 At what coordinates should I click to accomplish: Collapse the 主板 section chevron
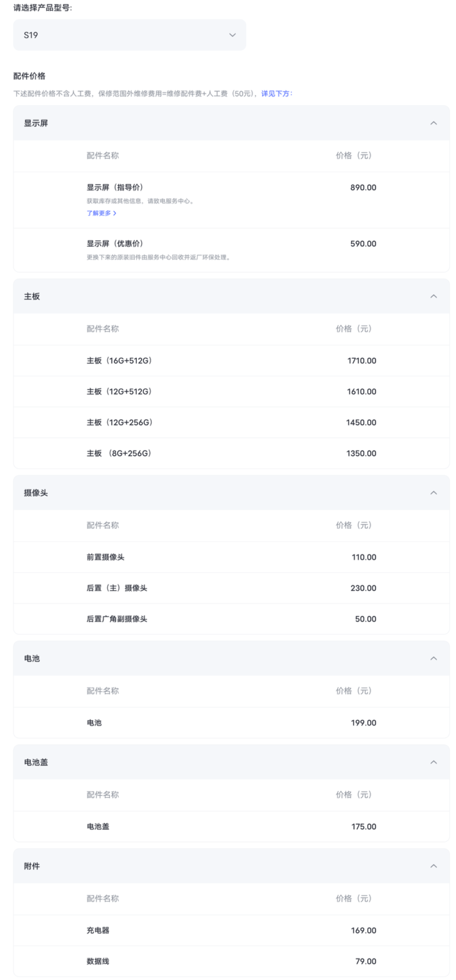[433, 296]
